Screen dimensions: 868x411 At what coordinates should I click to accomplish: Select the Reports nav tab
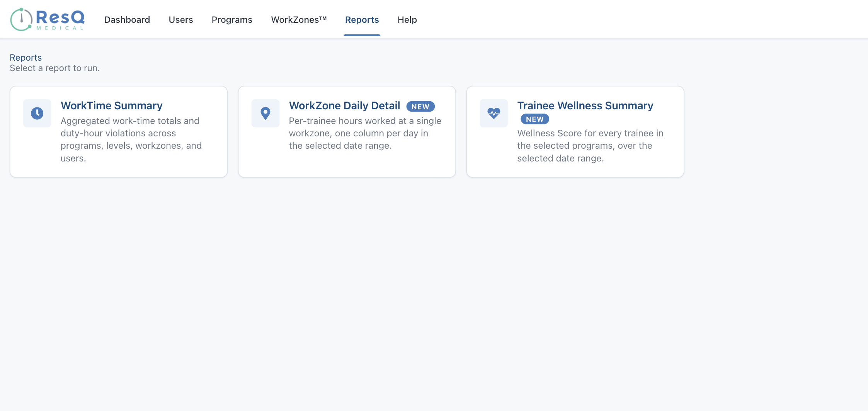[x=362, y=20]
